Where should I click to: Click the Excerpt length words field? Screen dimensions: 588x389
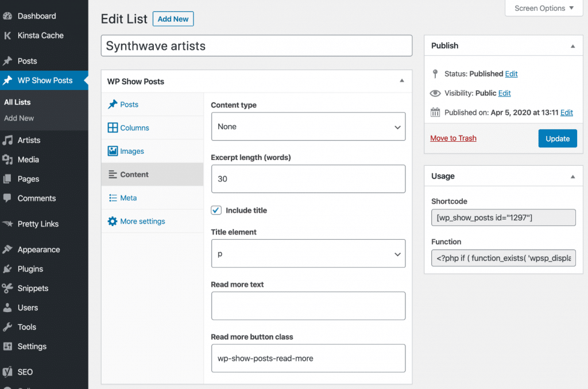[x=308, y=179]
